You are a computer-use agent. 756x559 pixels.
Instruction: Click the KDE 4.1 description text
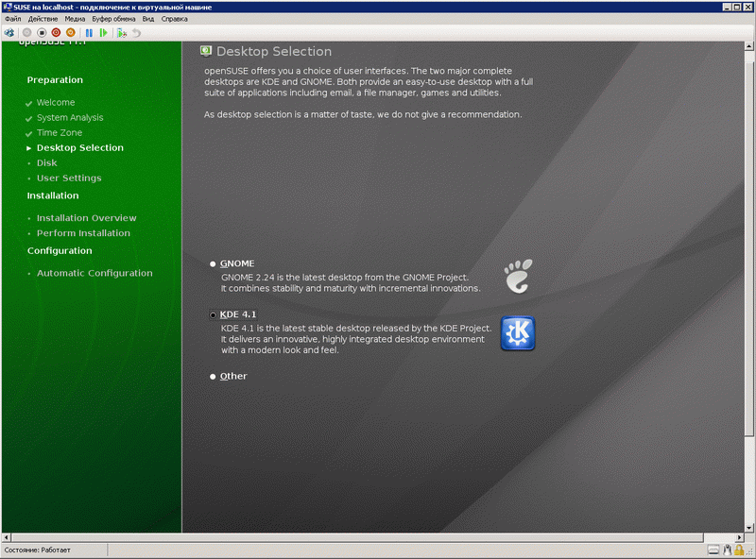(356, 339)
